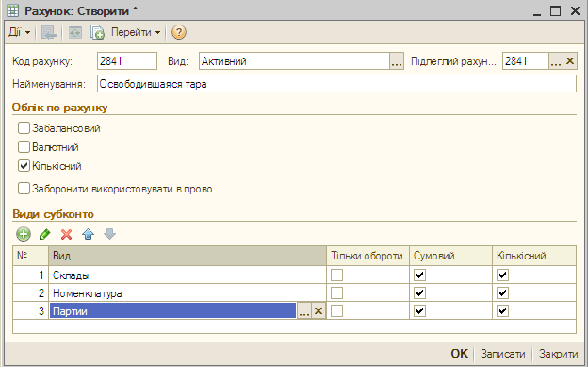Uncheck Кількісний for Номенклатура row
This screenshot has height=367, width=588.
(502, 293)
